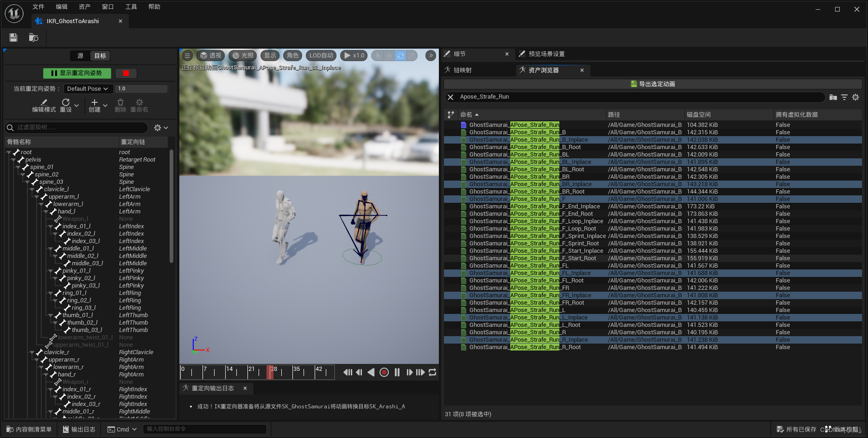Select GhostSamurai_APose_Strafe_Run_BL_Inplace asset
The image size is (868, 438).
(653, 162)
